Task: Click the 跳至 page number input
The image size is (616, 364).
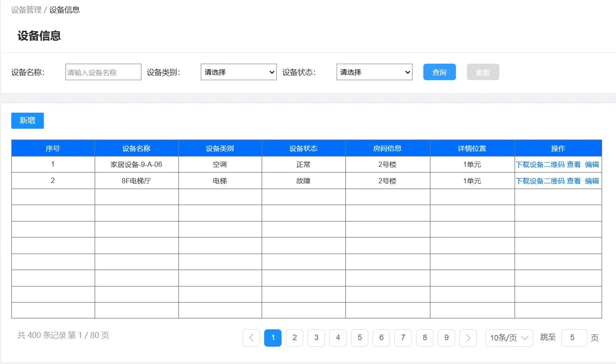Action: tap(574, 338)
